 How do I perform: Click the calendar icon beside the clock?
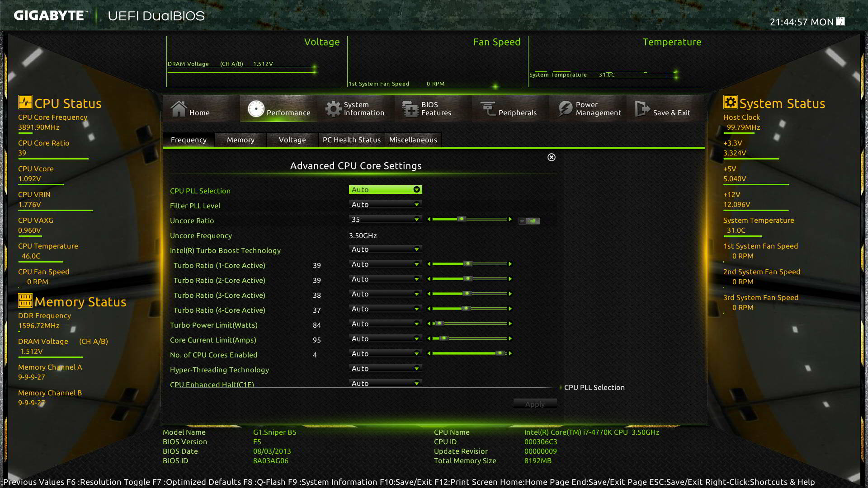tap(840, 21)
